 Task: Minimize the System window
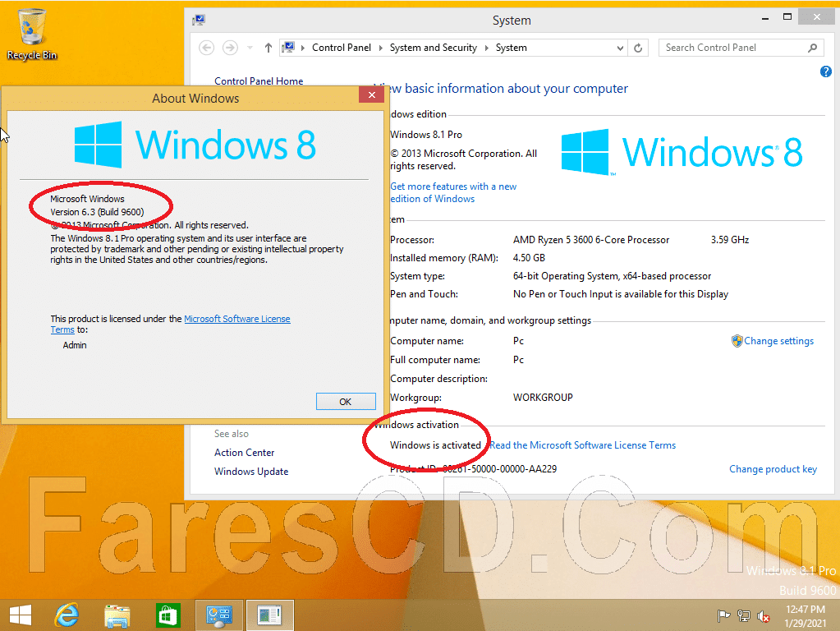click(765, 18)
